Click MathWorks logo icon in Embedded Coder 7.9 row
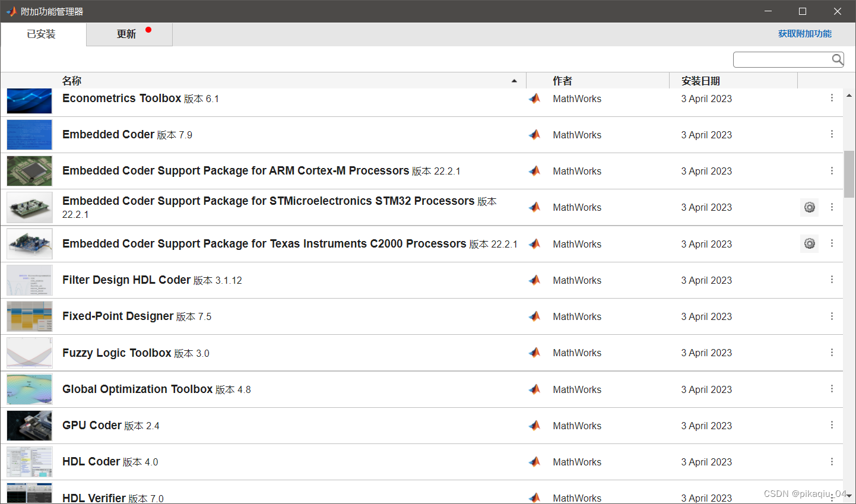This screenshot has height=504, width=856. 534,134
